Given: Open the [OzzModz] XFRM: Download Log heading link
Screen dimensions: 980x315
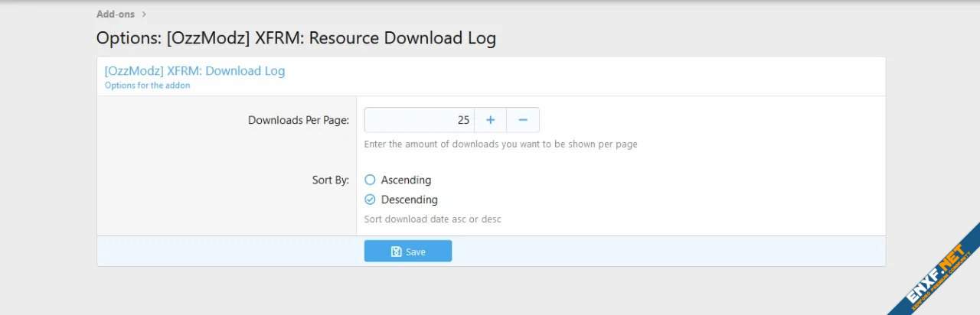Looking at the screenshot, I should point(194,71).
